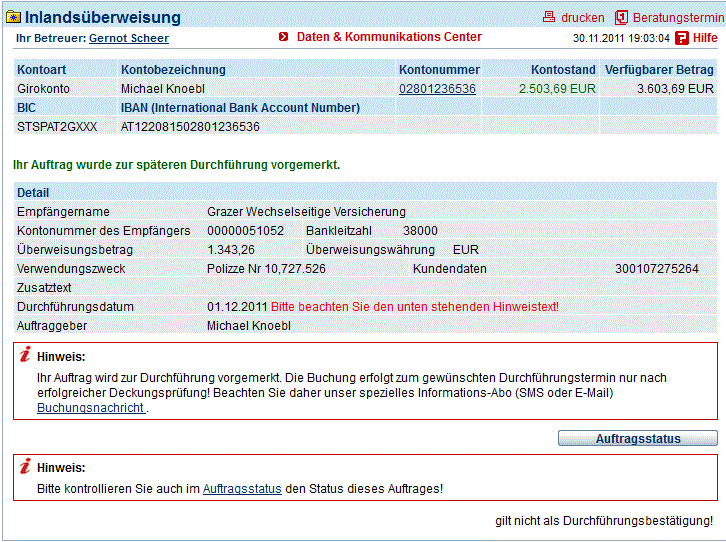Click the red arrow icon before Daten & Kommunikations Center
The image size is (726, 542).
284,37
